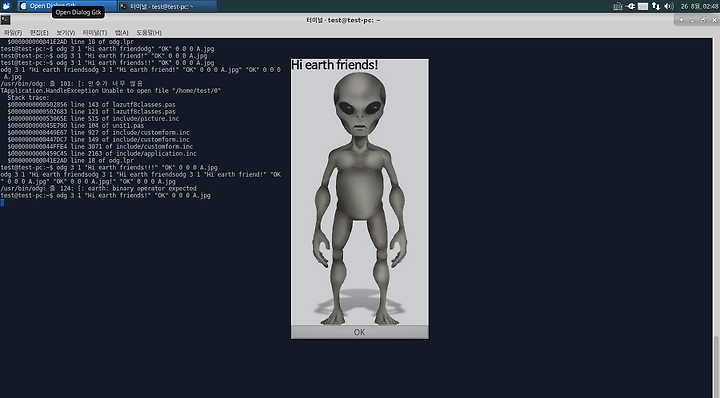The width and height of the screenshot is (720, 398).
Task: Open the 편집(E) menu
Action: pos(39,33)
